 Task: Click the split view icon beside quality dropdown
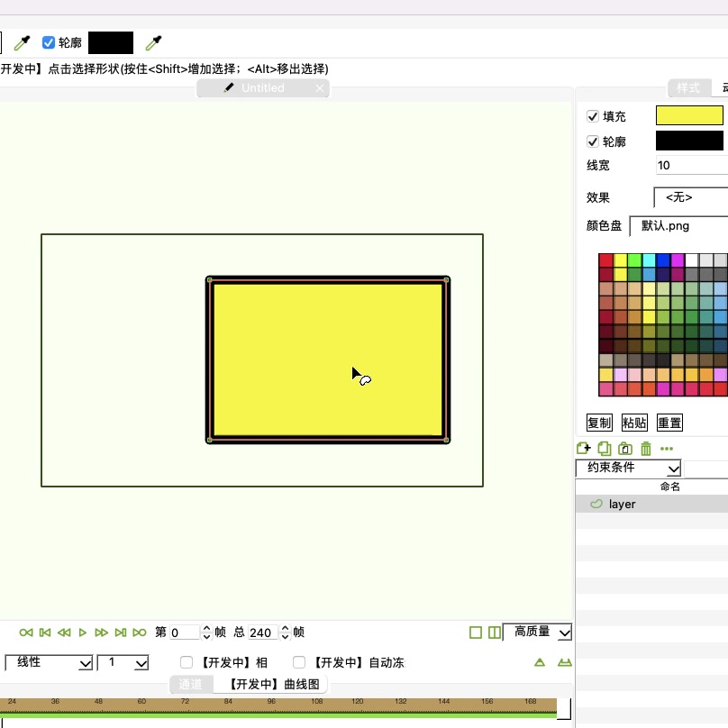494,632
